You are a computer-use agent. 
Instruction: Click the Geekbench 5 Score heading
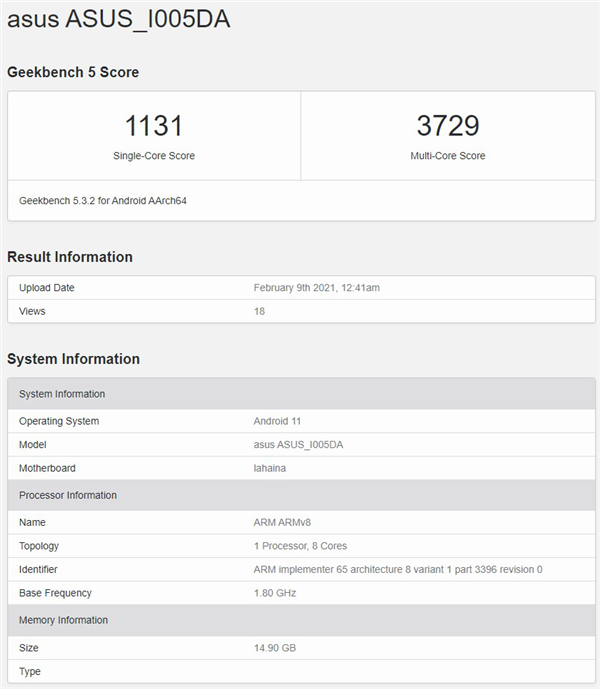(x=73, y=72)
